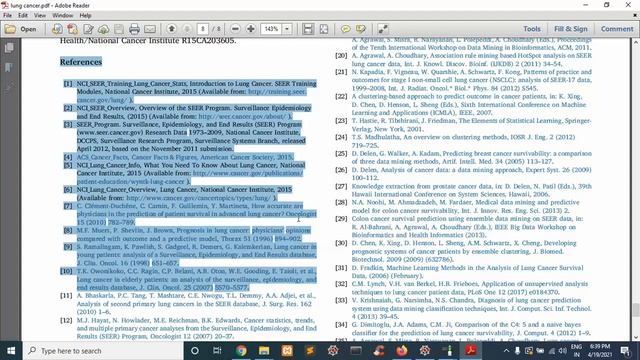
Task: Click the Open folder button
Action: pos(20,29)
